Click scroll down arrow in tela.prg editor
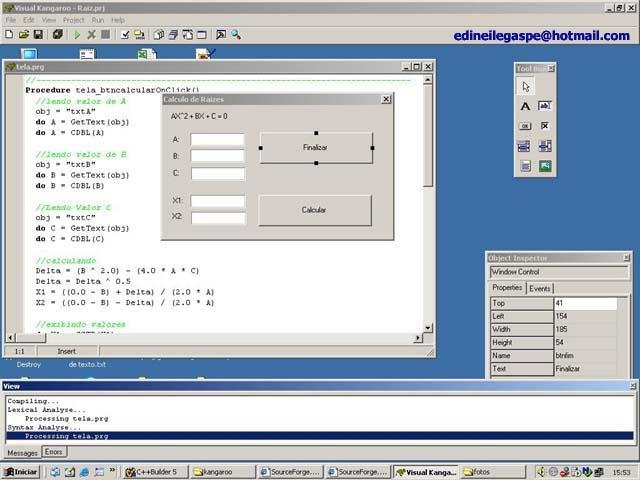 click(x=427, y=328)
